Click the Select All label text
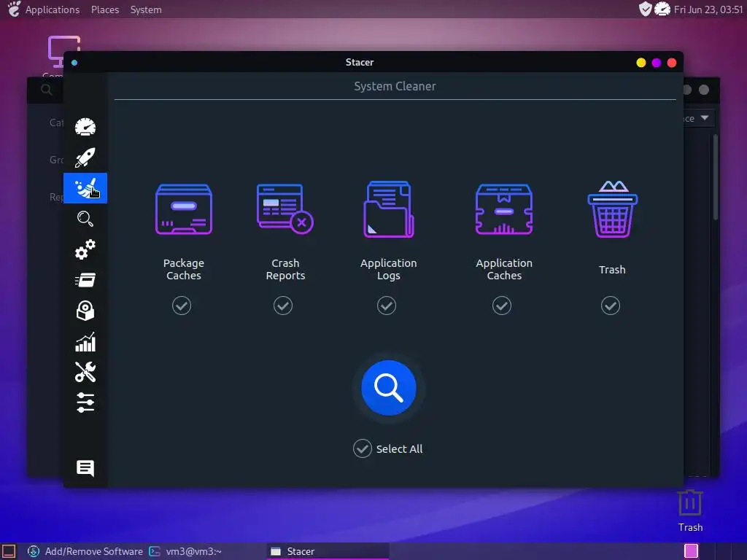Screen dimensions: 747x560 [399, 448]
